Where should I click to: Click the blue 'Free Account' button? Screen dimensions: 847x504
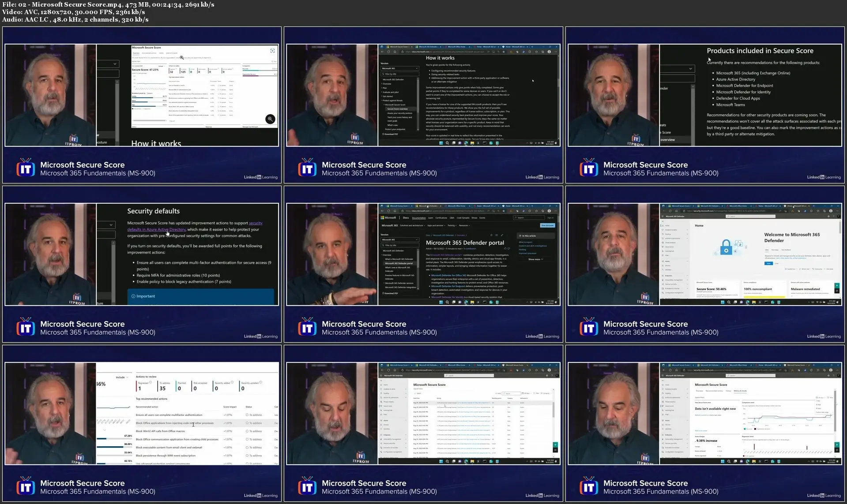tap(547, 225)
